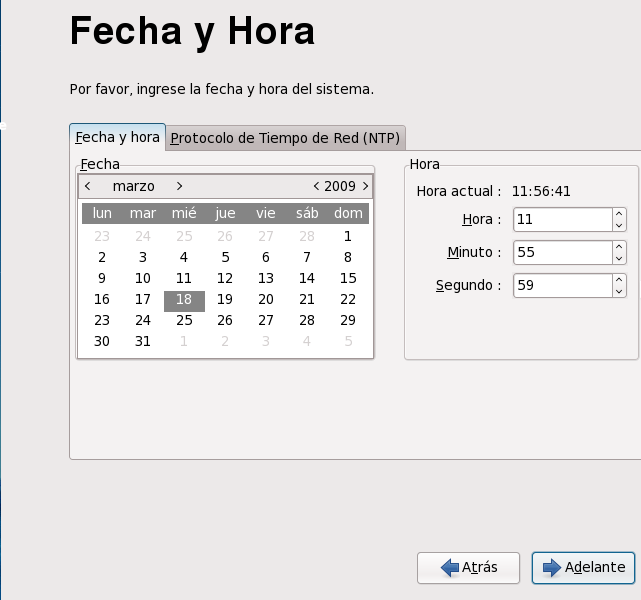Viewport: 641px width, 600px height.
Task: Select the Fecha y hora tab
Action: click(x=117, y=137)
